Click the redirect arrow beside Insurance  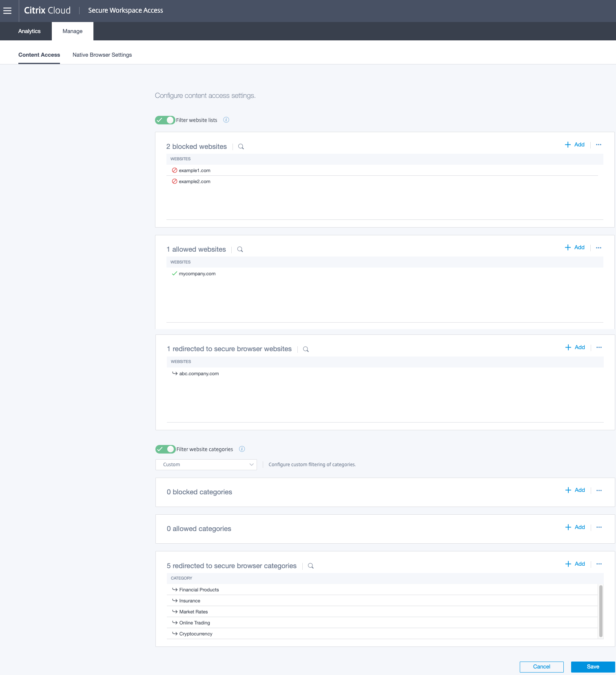click(x=175, y=600)
